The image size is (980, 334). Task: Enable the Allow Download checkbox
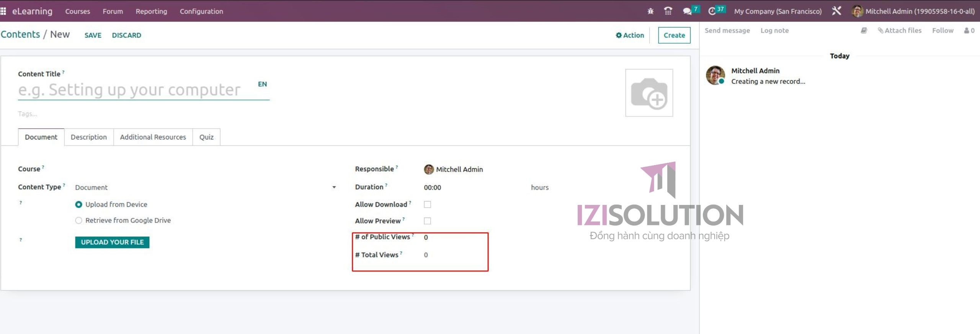click(x=427, y=205)
